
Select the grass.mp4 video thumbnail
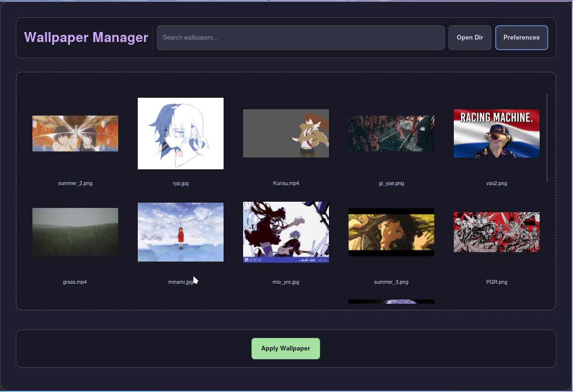click(75, 232)
